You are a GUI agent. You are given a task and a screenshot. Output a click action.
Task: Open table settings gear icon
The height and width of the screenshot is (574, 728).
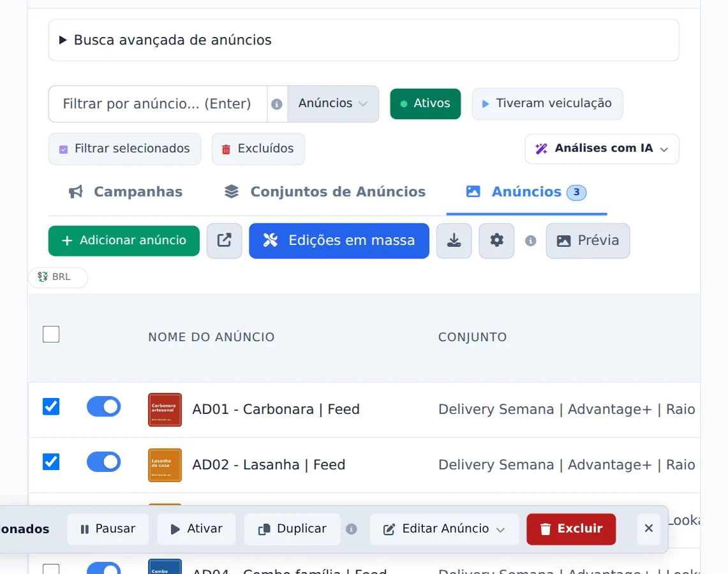(496, 240)
